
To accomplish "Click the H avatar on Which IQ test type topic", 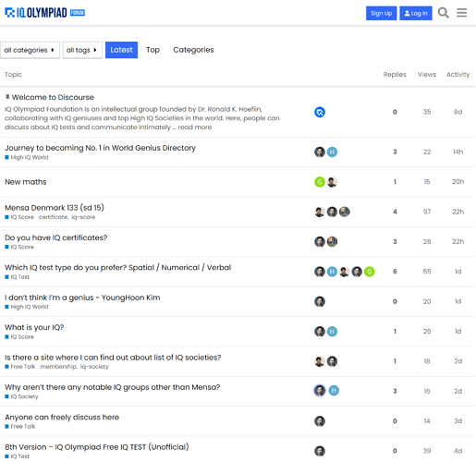I will point(332,272).
